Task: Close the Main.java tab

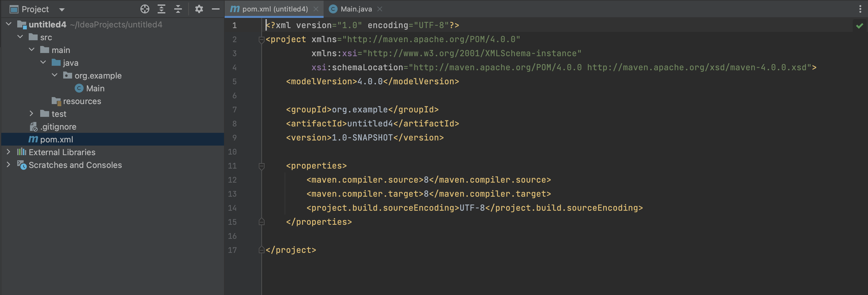Action: click(x=380, y=9)
